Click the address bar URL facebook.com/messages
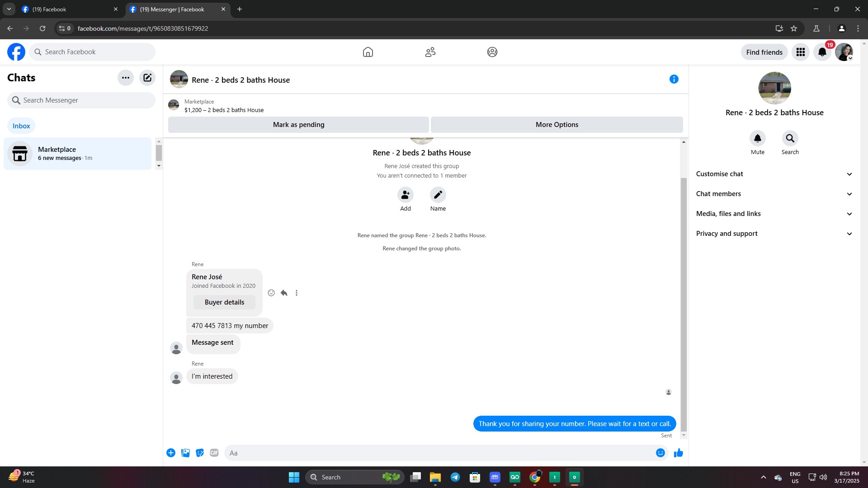The image size is (868, 488). pos(143,28)
